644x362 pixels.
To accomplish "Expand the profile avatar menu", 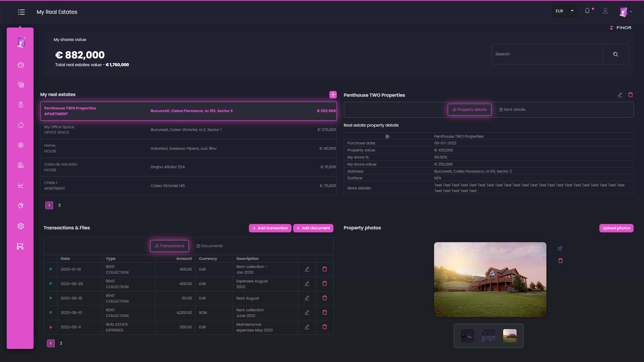I will 626,12.
